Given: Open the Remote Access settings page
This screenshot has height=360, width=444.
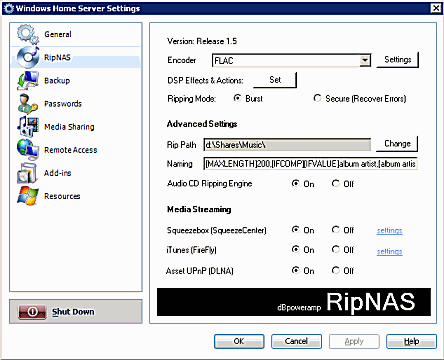Looking at the screenshot, I should (76, 150).
